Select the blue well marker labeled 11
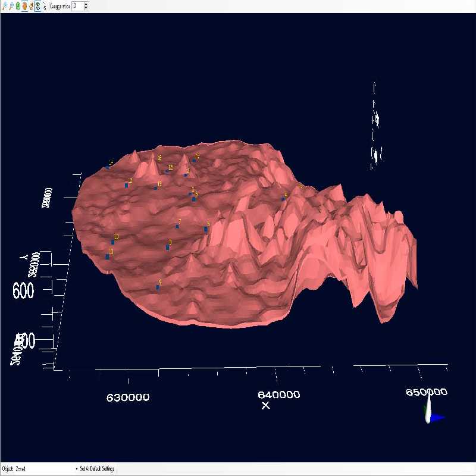The image size is (476, 476). [x=107, y=256]
